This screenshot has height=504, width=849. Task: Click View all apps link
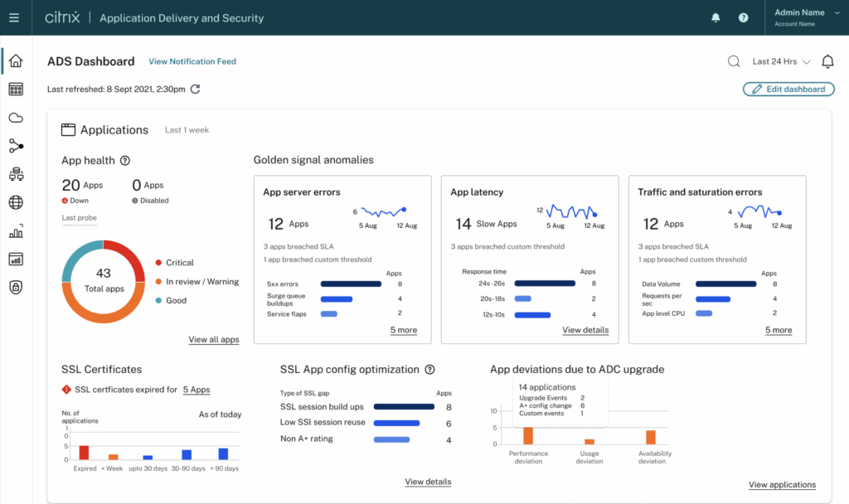tap(213, 340)
